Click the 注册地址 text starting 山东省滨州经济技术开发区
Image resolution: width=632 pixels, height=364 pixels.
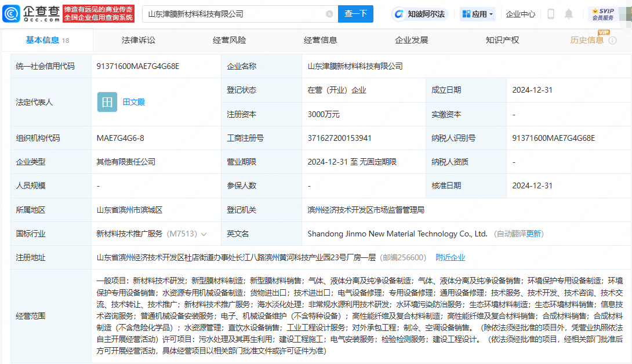[236, 257]
